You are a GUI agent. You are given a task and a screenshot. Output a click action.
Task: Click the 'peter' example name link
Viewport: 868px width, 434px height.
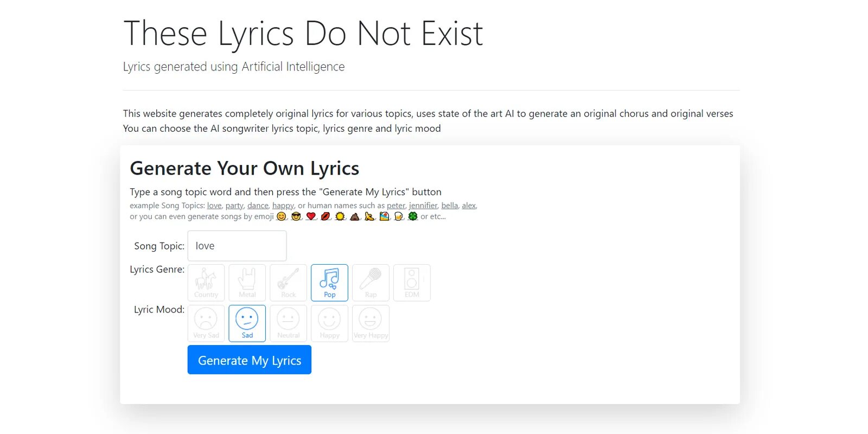click(396, 206)
